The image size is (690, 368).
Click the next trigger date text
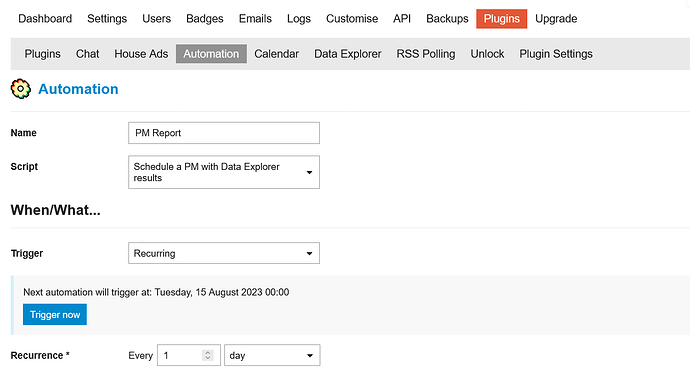[x=222, y=292]
